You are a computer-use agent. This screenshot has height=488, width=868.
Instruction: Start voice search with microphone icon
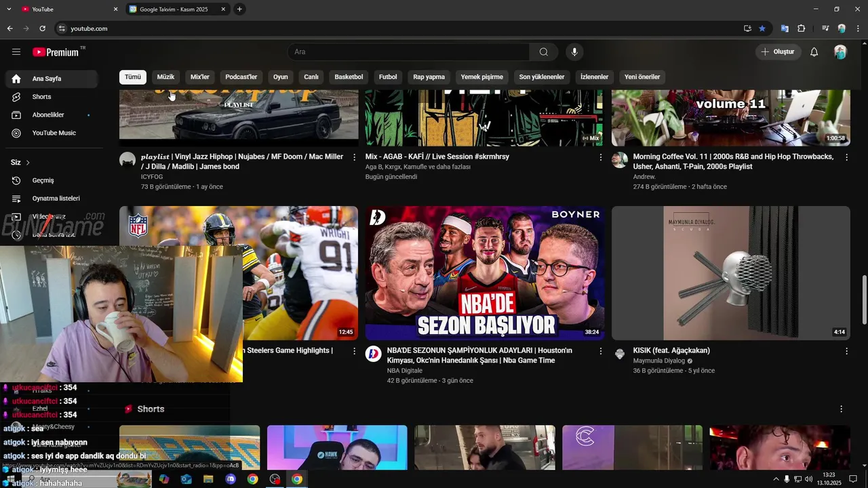tap(574, 52)
